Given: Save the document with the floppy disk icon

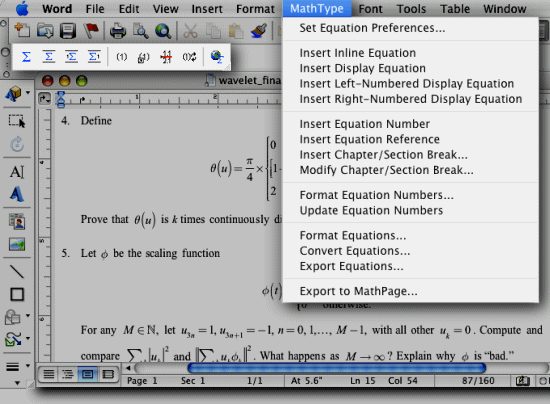Looking at the screenshot, I should [x=68, y=31].
